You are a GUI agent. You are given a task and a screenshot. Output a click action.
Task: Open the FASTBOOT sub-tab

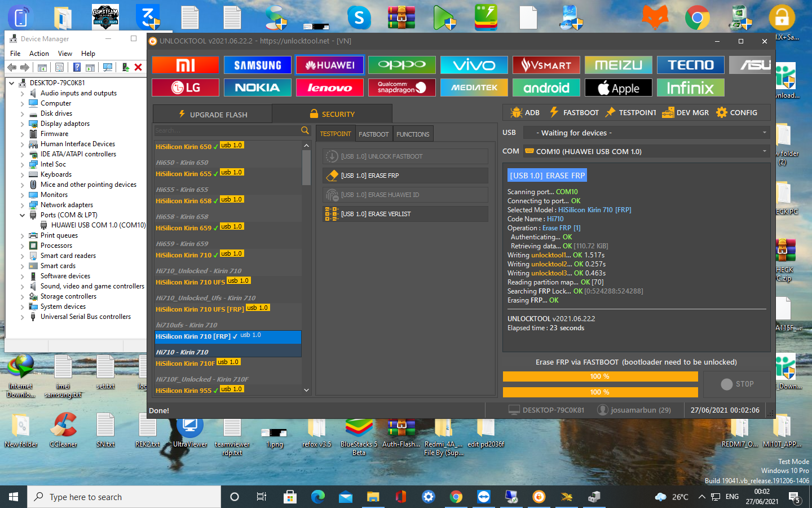(374, 134)
